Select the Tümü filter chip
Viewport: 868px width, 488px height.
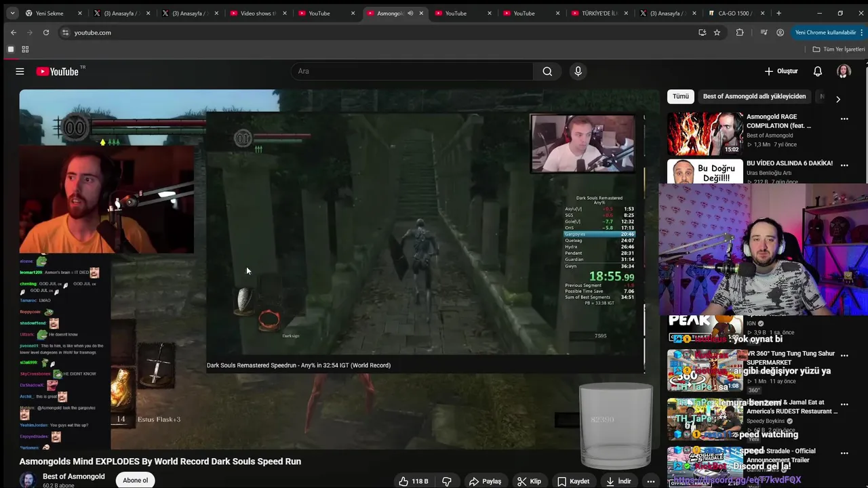click(x=681, y=96)
